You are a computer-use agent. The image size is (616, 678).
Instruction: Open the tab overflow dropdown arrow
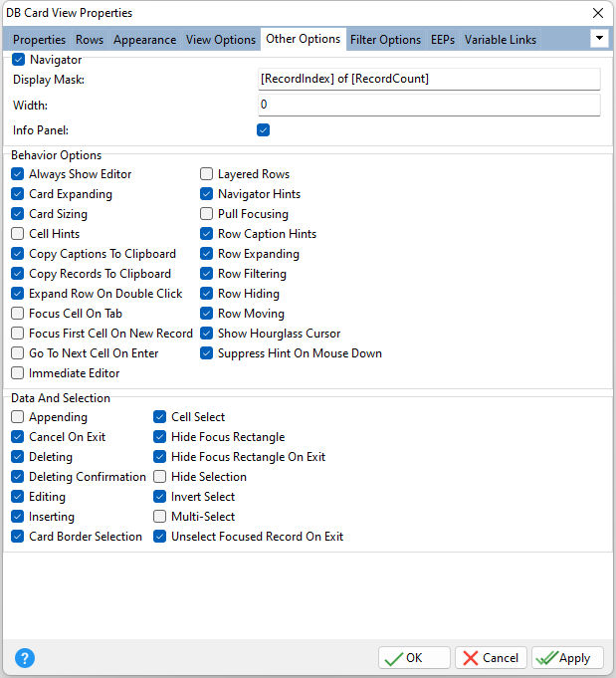pyautogui.click(x=599, y=38)
